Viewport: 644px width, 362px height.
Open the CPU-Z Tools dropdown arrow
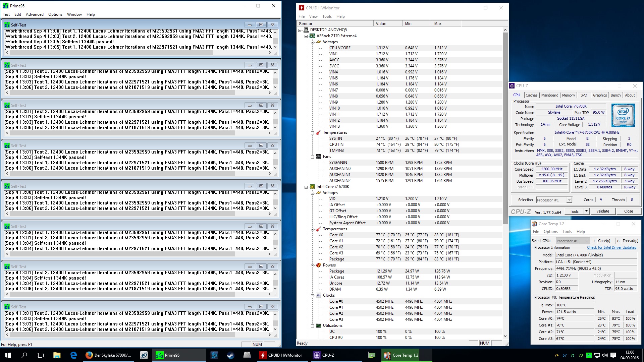pyautogui.click(x=586, y=211)
